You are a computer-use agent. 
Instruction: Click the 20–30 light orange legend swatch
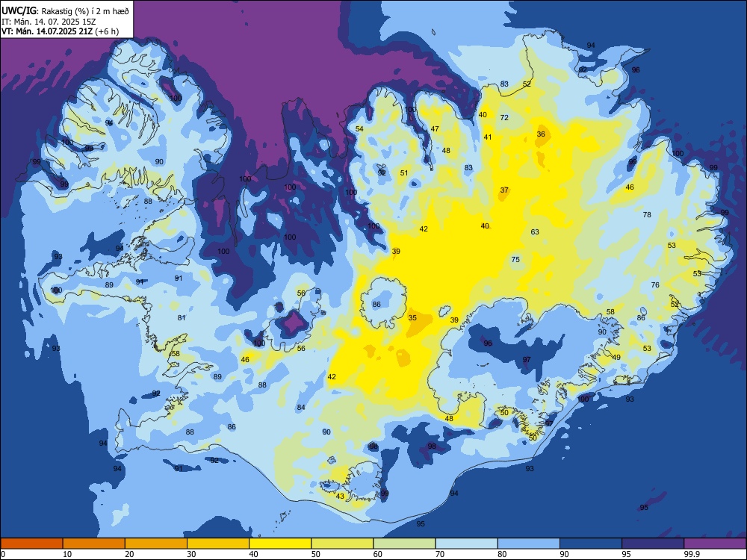(x=156, y=544)
